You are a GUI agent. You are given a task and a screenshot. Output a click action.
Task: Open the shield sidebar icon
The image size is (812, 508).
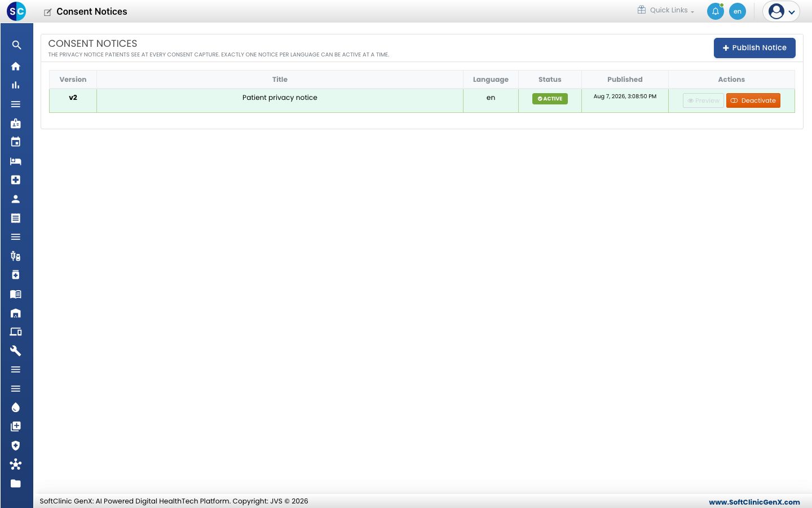[16, 445]
